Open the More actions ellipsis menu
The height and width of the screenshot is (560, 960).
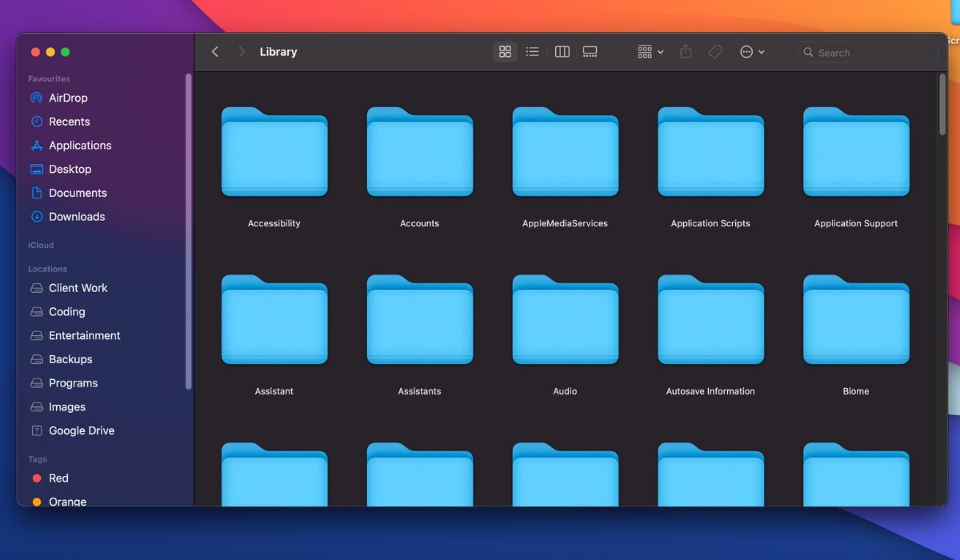(x=752, y=52)
